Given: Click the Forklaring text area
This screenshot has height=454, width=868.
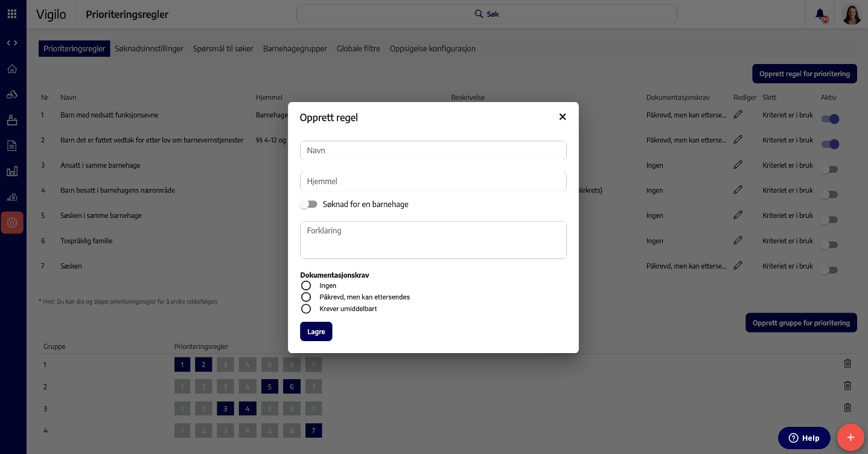Looking at the screenshot, I should tap(433, 240).
